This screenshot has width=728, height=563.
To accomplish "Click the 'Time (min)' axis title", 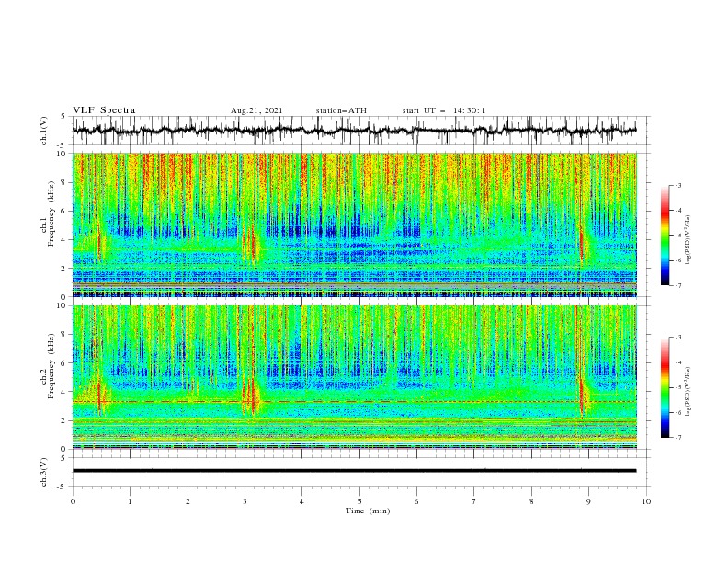I will [x=368, y=511].
